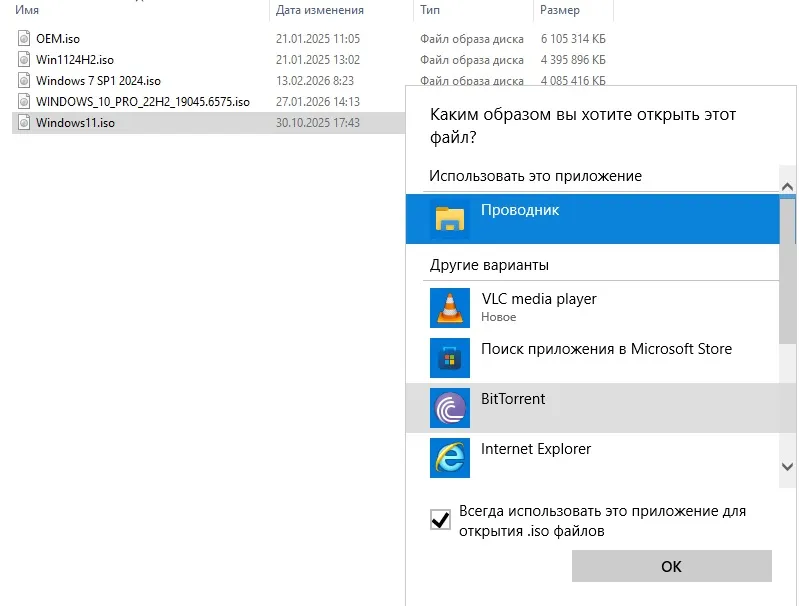Screen dimensions: 799x606
Task: Select the Internet Explorer icon
Action: pos(450,458)
